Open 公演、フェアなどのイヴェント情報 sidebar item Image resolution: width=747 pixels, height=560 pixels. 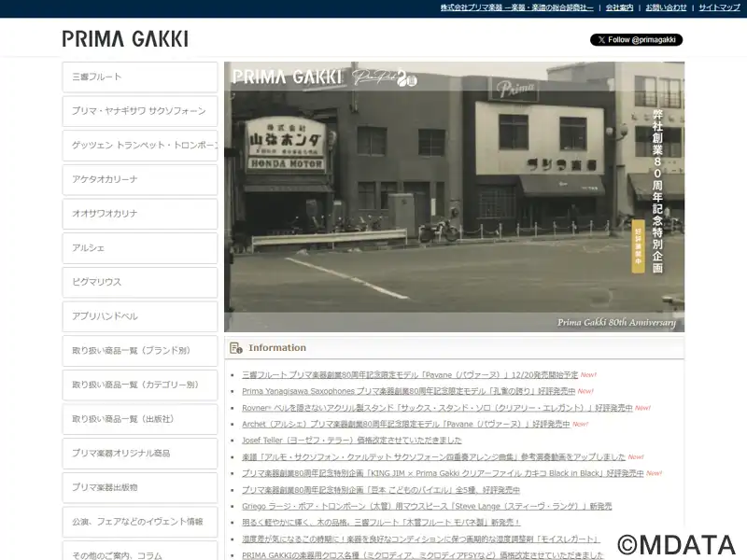140,522
